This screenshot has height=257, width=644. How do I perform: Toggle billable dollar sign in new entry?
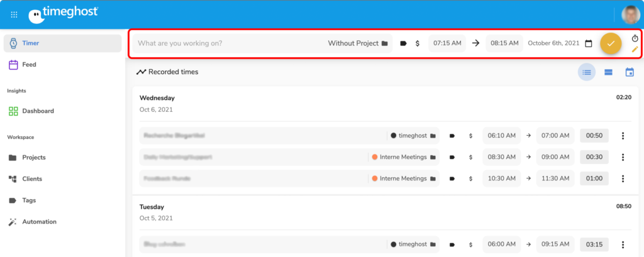[418, 43]
